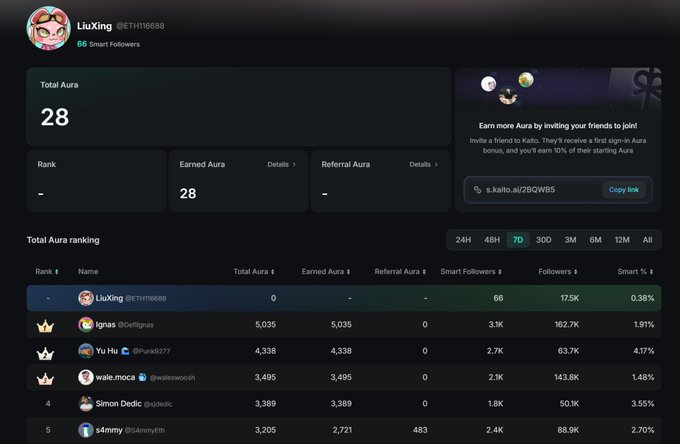Click the badge icon next to wale.moca

142,377
